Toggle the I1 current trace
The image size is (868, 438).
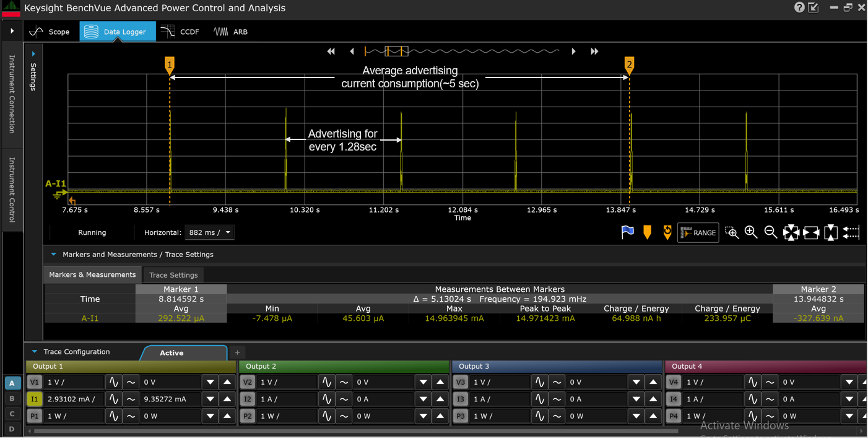click(x=34, y=399)
